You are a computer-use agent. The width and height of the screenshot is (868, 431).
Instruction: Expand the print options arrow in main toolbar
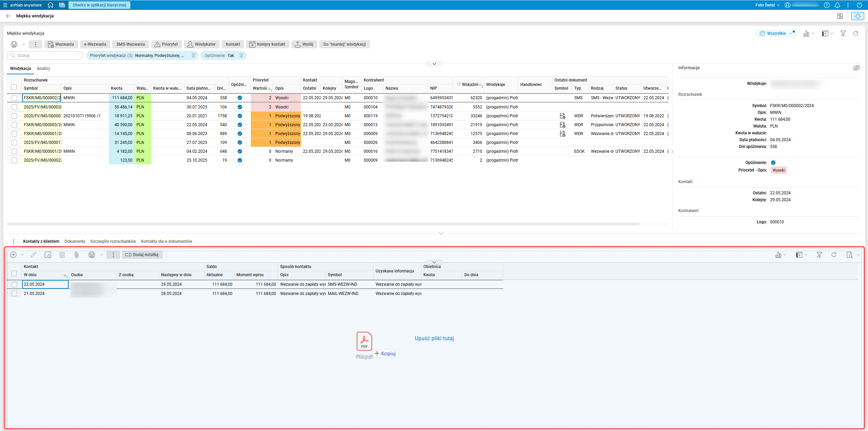point(24,44)
